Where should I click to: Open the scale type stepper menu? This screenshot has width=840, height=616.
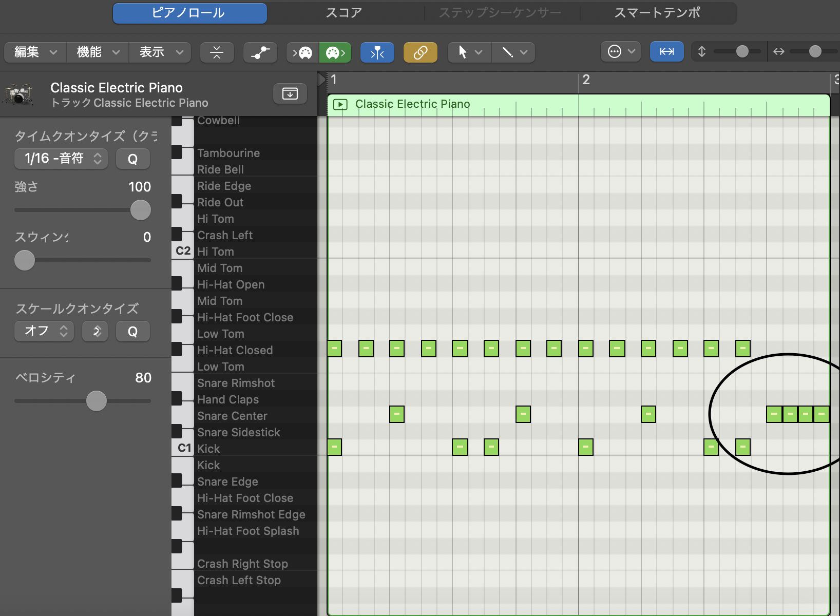(x=95, y=331)
